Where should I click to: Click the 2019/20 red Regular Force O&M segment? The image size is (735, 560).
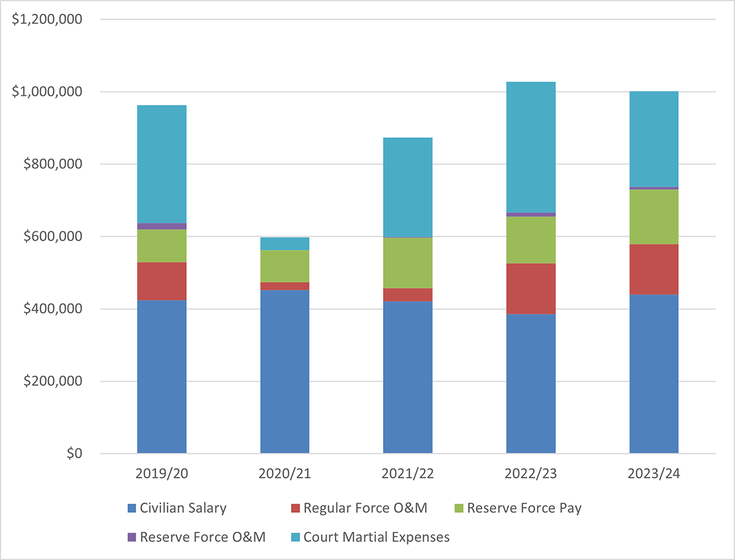162,281
